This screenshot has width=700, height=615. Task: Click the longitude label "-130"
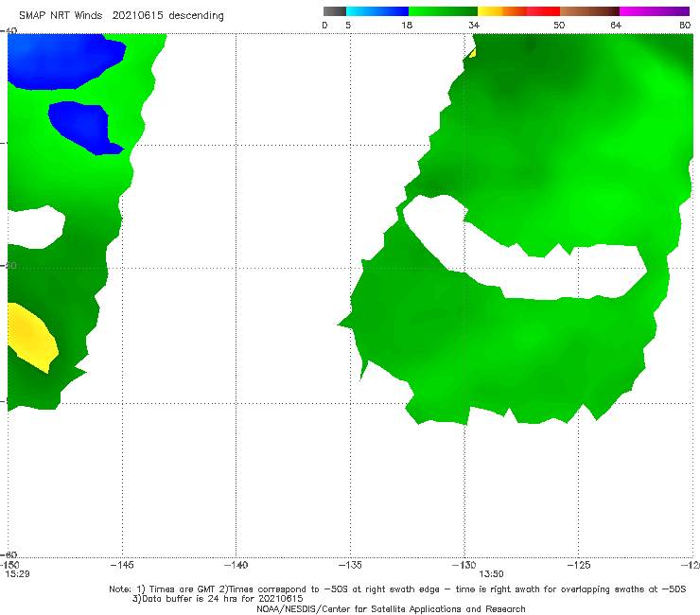464,565
